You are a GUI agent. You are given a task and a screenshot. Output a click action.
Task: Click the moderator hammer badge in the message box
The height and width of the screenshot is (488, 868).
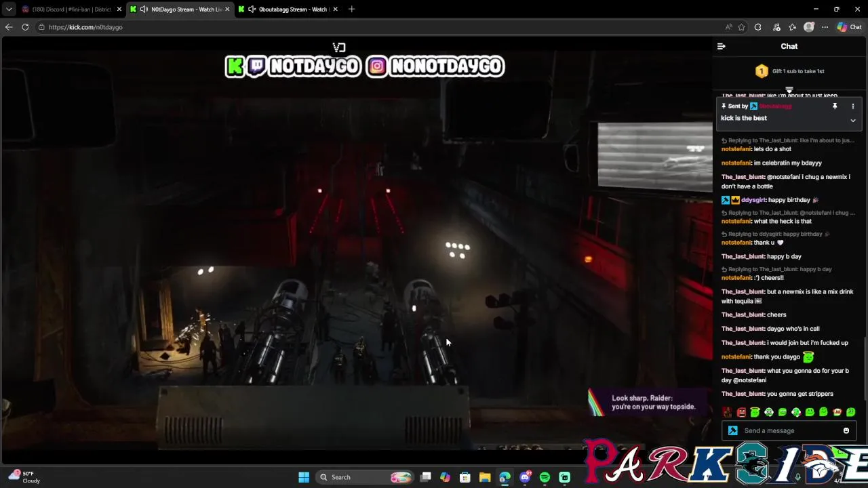click(x=732, y=430)
